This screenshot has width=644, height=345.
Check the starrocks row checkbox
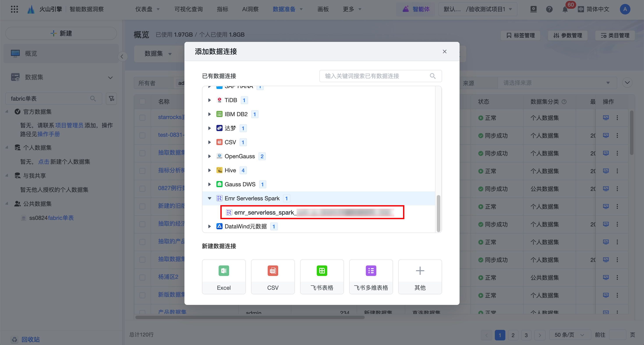click(x=143, y=117)
